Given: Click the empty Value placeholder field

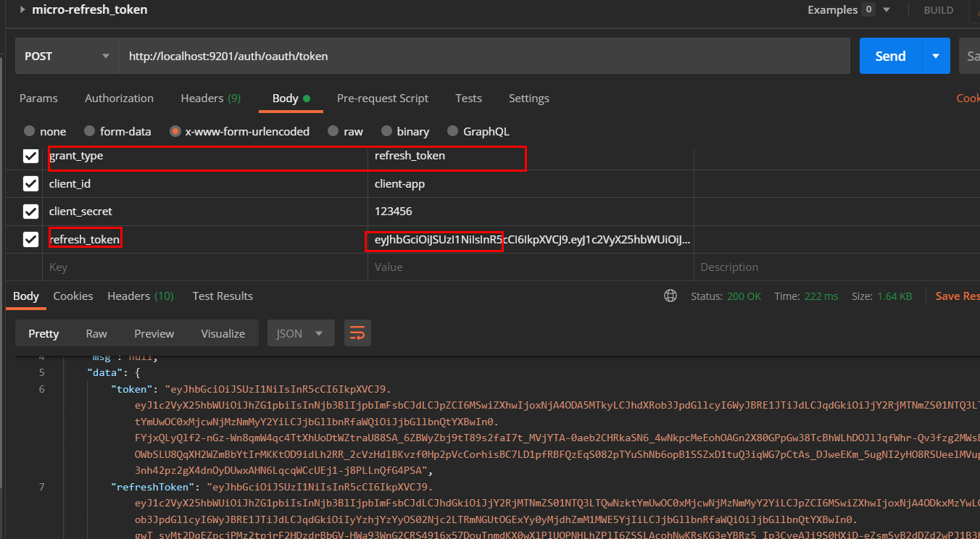Looking at the screenshot, I should tap(531, 267).
